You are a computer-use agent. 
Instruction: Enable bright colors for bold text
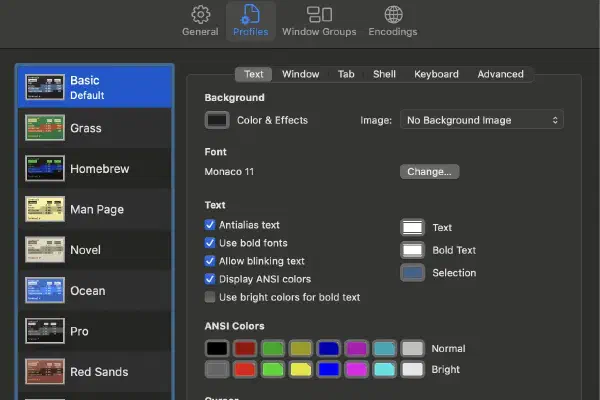click(x=210, y=297)
